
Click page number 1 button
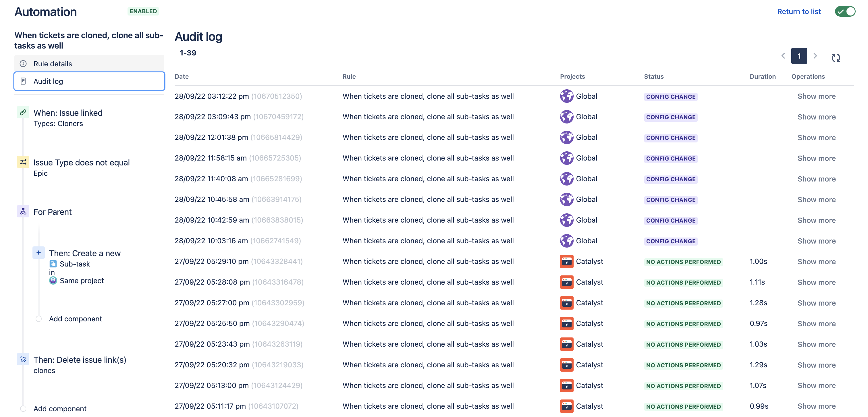(x=799, y=56)
